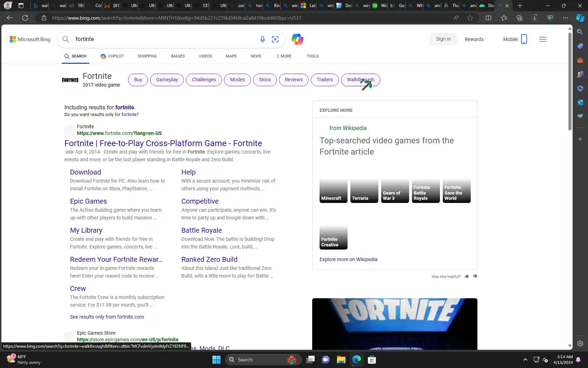Select the Trailers filter chip
This screenshot has height=368, width=588.
[x=325, y=80]
